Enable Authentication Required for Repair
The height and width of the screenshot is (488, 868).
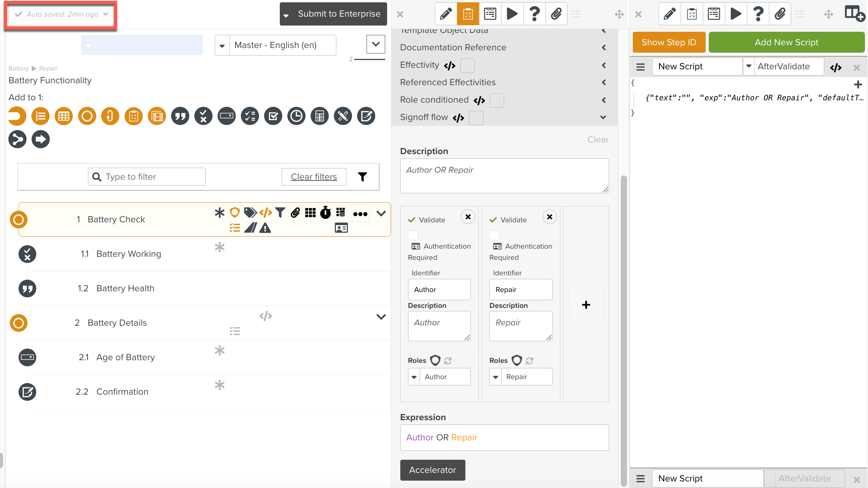click(x=494, y=235)
